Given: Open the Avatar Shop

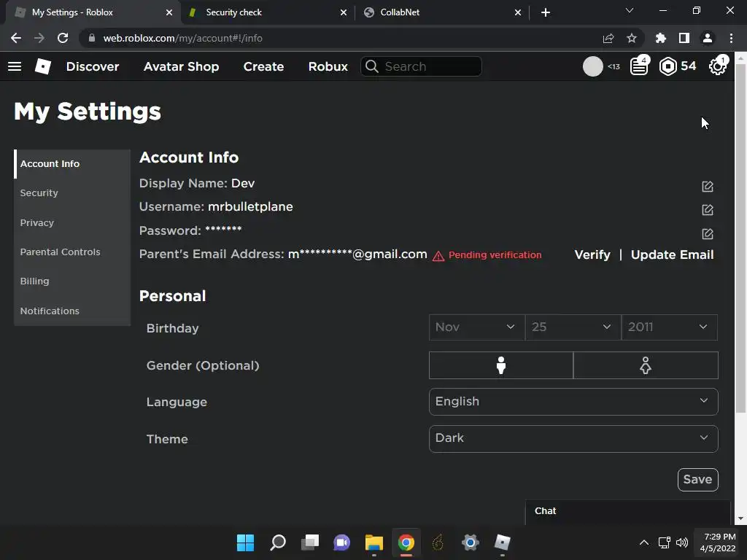Looking at the screenshot, I should tap(181, 66).
